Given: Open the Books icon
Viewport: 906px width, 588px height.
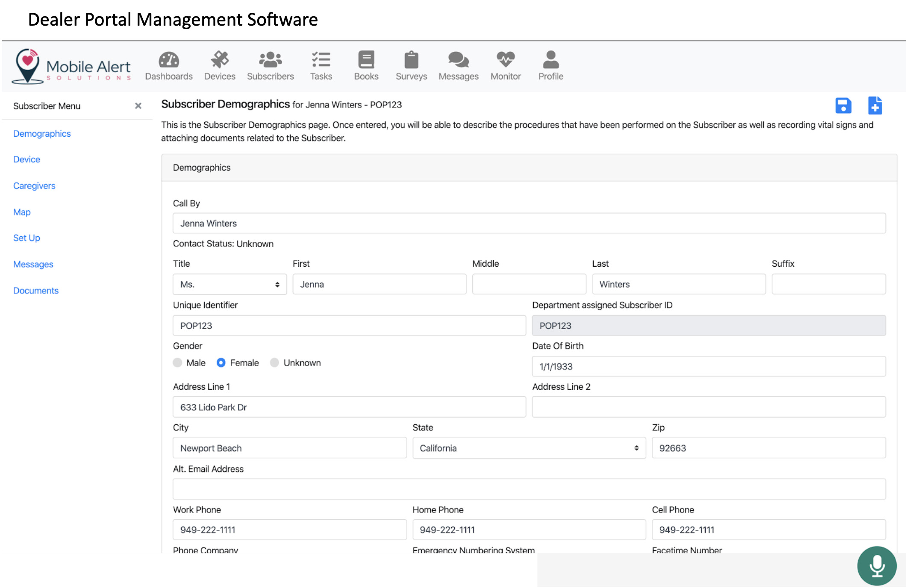Looking at the screenshot, I should click(x=366, y=60).
